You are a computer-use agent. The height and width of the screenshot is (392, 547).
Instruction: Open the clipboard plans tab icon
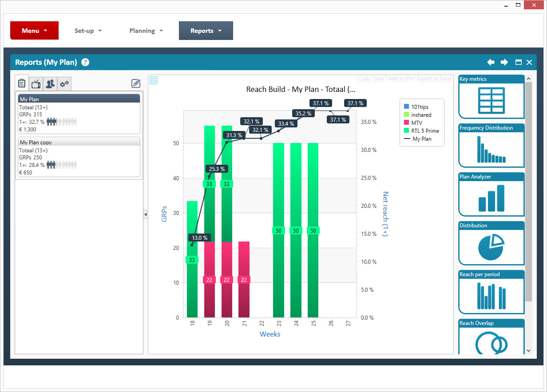tap(22, 83)
